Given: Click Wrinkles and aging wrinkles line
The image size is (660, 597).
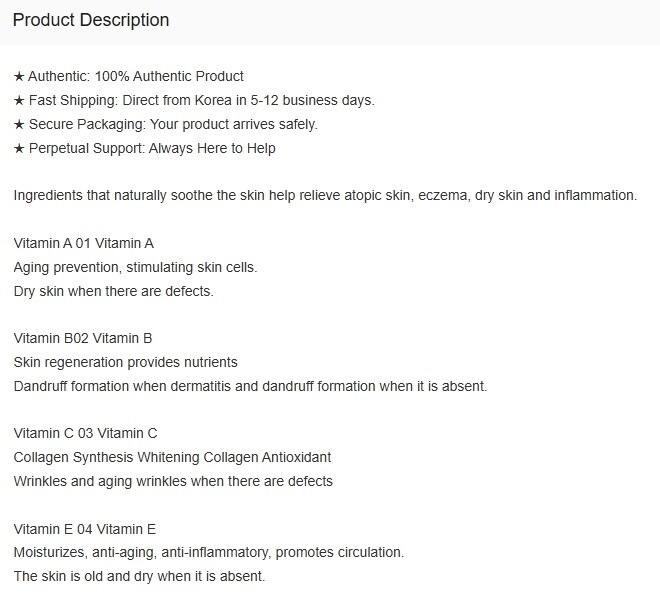Looking at the screenshot, I should pos(173,481).
